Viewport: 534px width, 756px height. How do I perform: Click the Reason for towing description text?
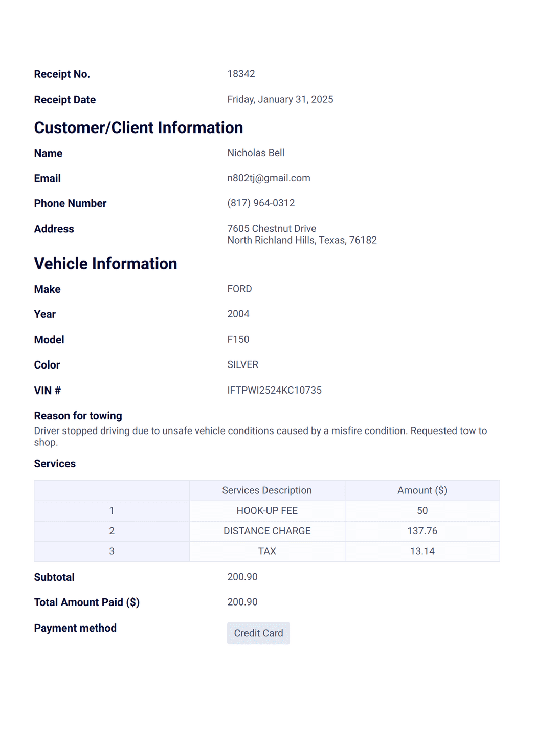pos(260,437)
